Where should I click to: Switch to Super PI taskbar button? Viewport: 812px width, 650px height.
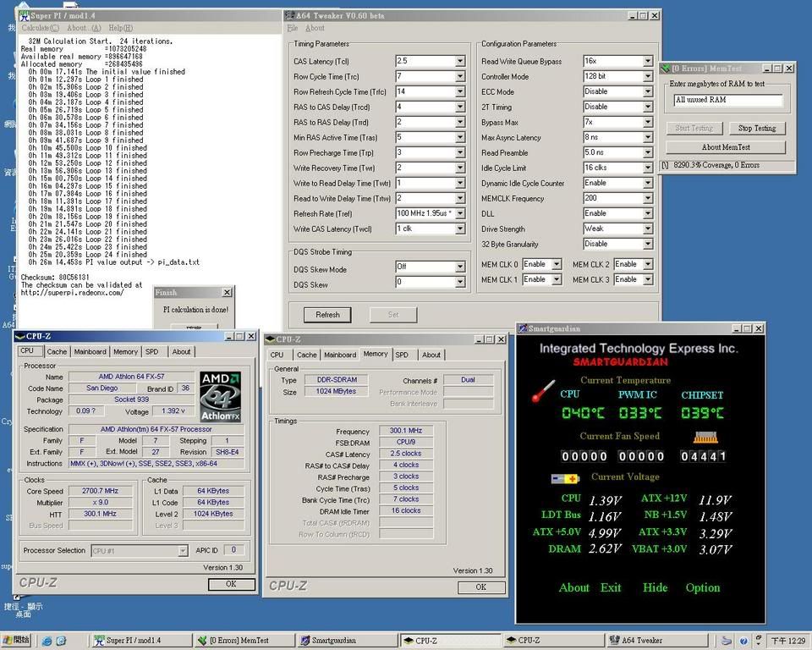click(x=140, y=640)
